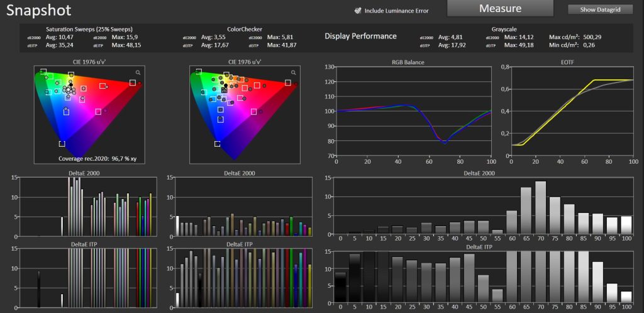Viewport: 644px width, 313px height.
Task: Click Grayscale dE2000 Avg: 4,81 value
Action: 450,37
